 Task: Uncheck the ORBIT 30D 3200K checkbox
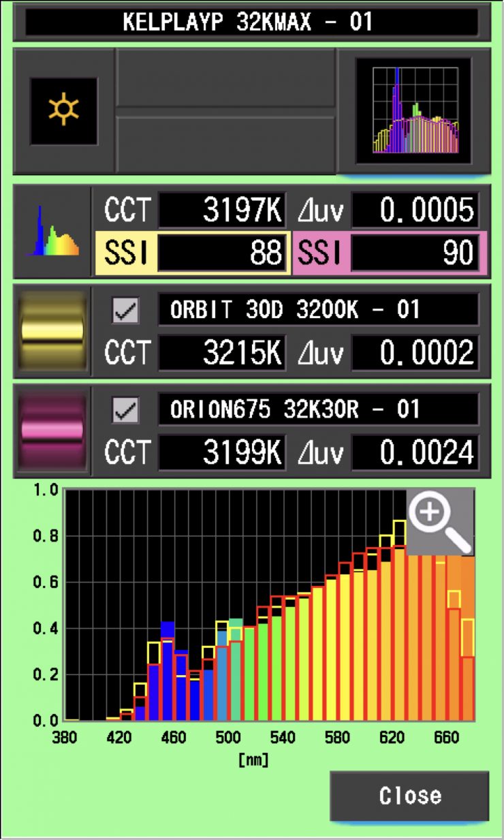tap(125, 311)
